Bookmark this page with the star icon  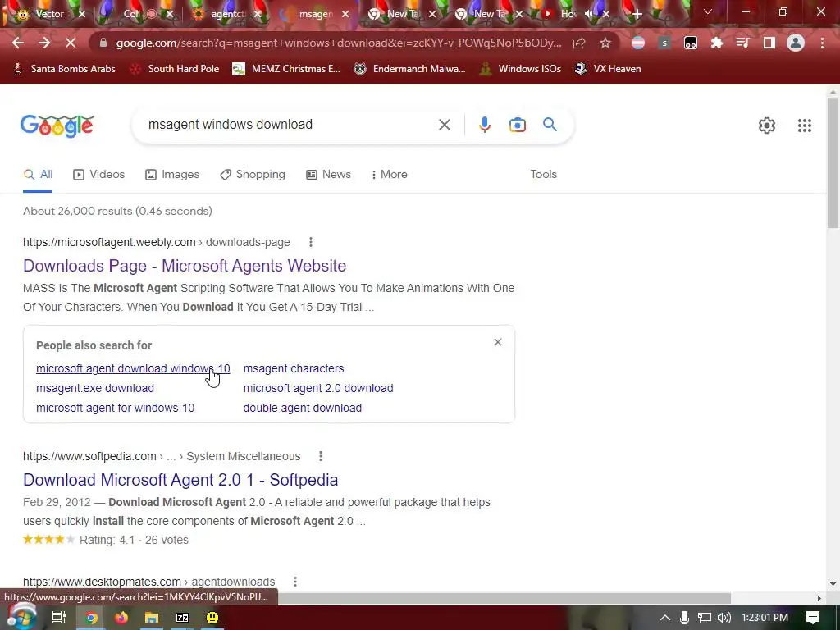(x=605, y=43)
